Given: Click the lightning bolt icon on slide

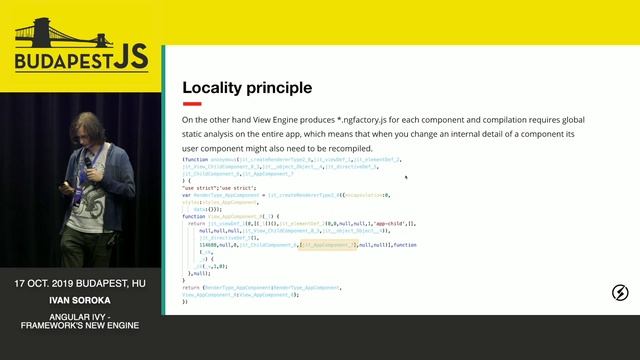Looking at the screenshot, I should coord(620,293).
